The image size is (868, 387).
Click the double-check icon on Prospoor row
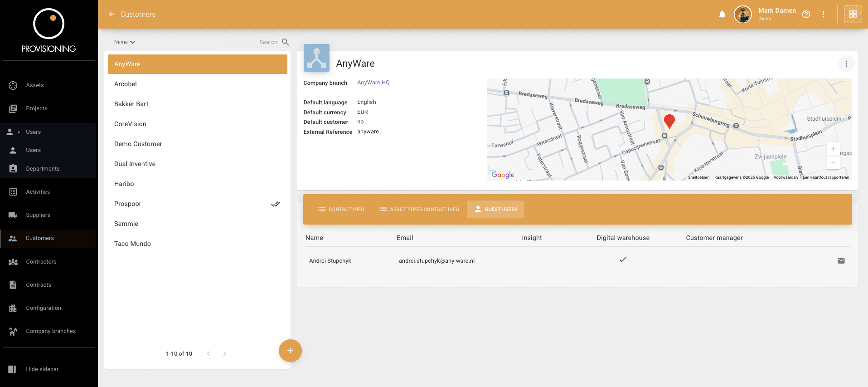coord(276,204)
